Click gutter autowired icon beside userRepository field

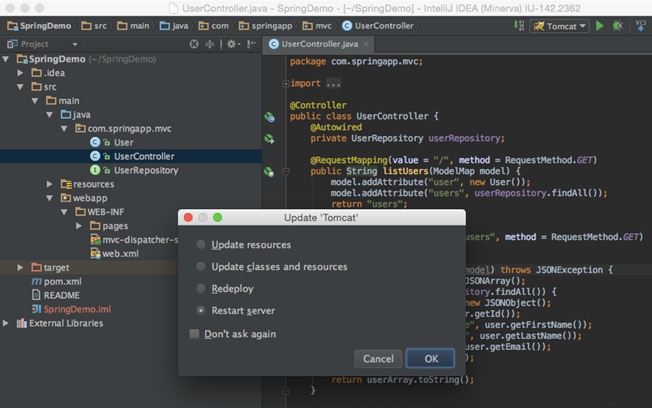pos(269,139)
